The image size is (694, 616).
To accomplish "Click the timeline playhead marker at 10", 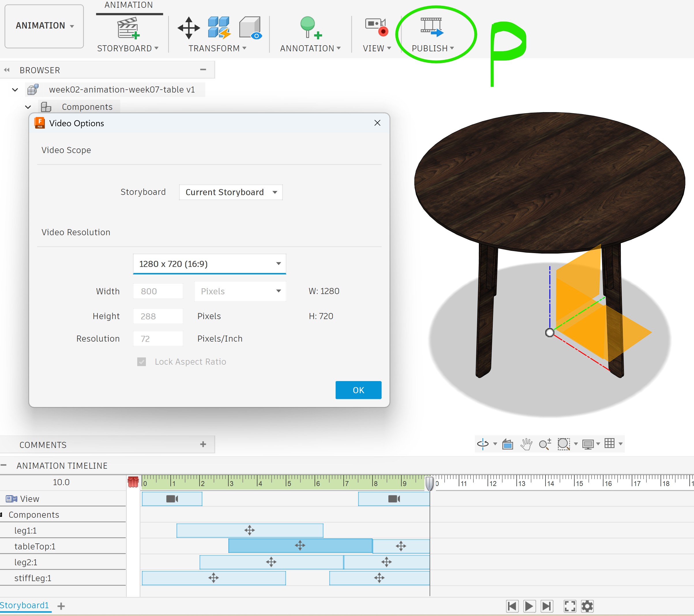I will 430,483.
